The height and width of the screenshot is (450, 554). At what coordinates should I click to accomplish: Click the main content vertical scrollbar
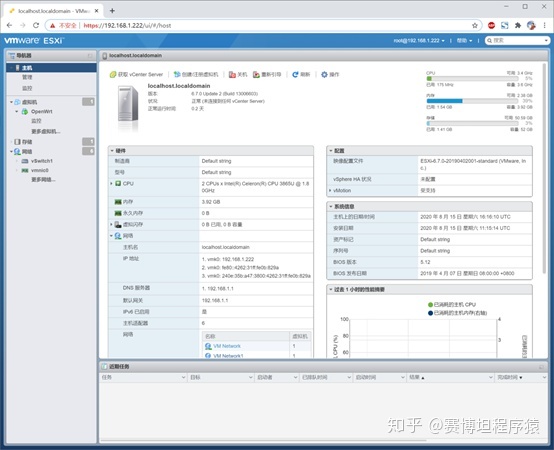click(544, 169)
